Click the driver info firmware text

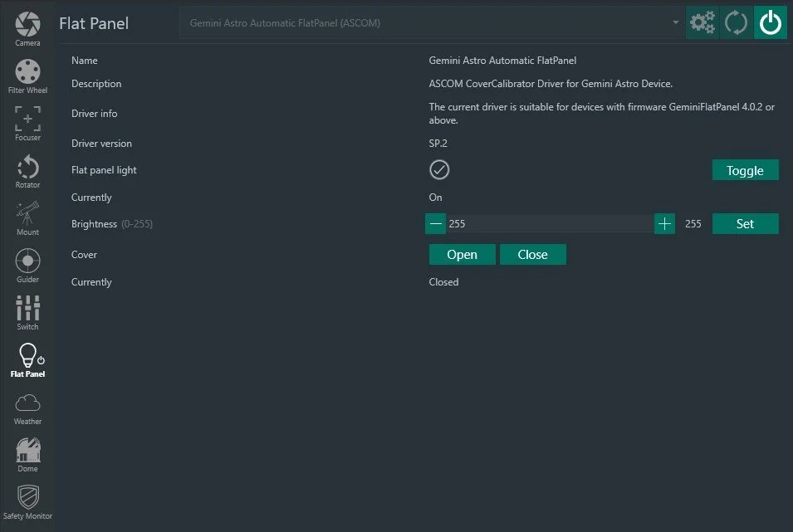(x=601, y=113)
